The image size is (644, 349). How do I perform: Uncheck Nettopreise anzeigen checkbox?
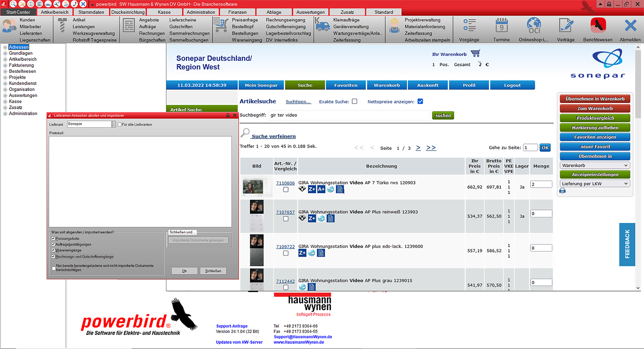click(420, 101)
